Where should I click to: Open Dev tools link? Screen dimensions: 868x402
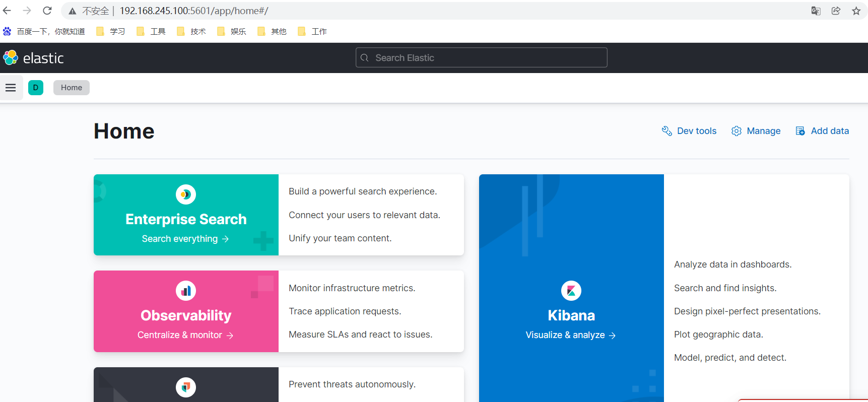point(689,131)
